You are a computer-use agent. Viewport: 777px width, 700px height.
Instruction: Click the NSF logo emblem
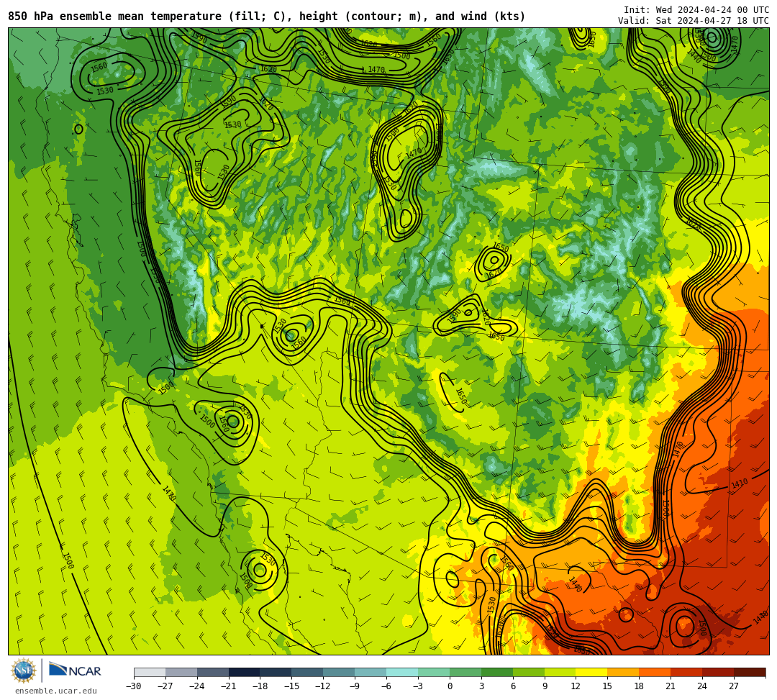(x=24, y=671)
